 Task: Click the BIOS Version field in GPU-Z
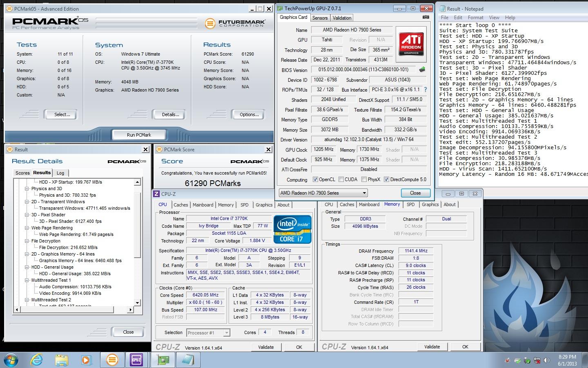[363, 70]
